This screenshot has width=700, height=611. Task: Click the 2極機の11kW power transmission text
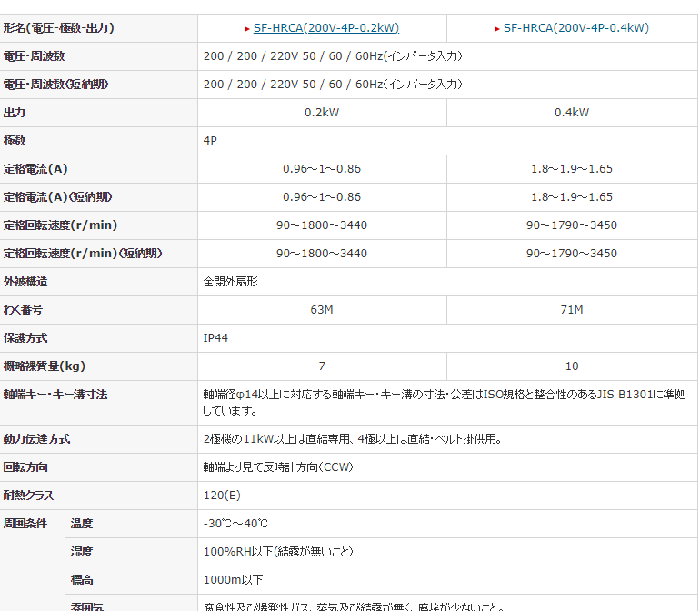[353, 439]
